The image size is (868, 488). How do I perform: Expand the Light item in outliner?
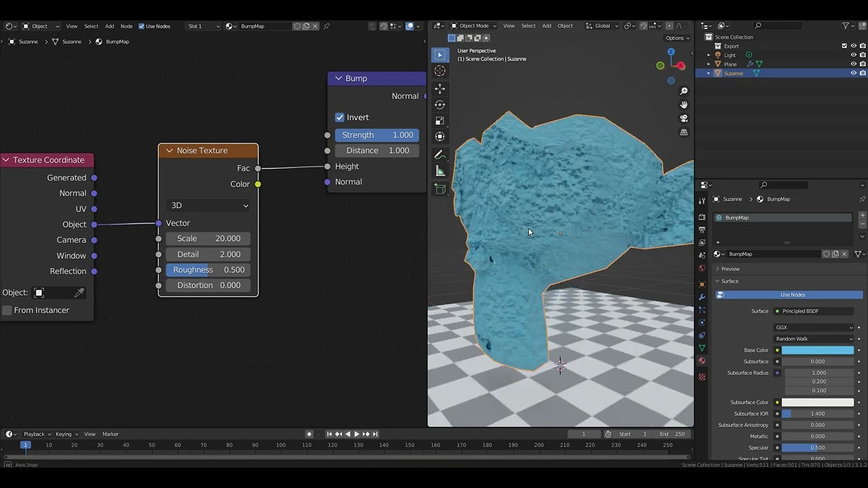point(709,55)
